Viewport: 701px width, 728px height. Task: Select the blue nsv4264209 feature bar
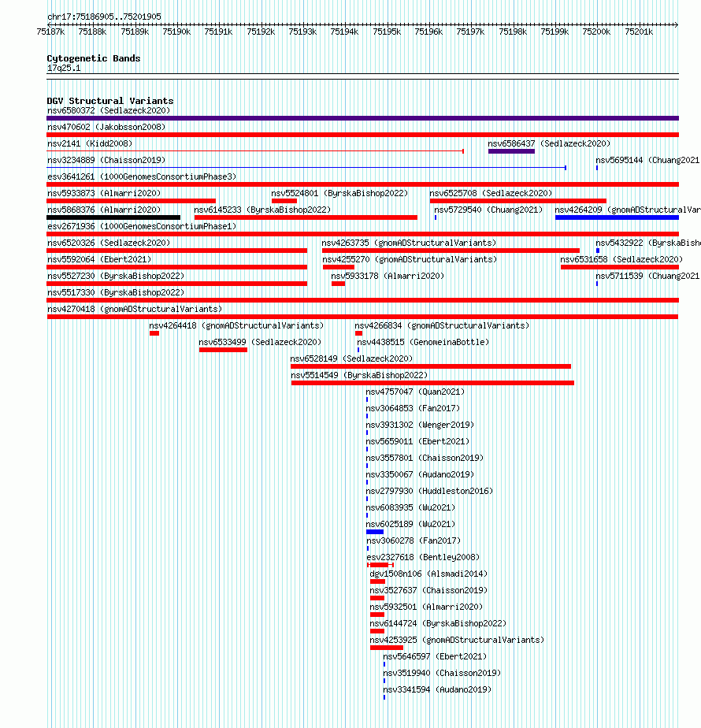coord(617,217)
